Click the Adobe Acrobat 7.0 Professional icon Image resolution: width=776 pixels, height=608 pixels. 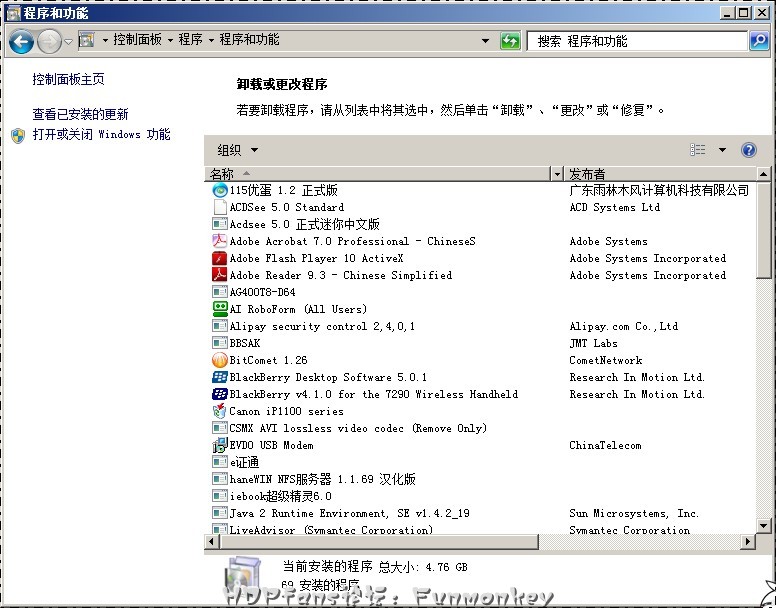point(220,241)
